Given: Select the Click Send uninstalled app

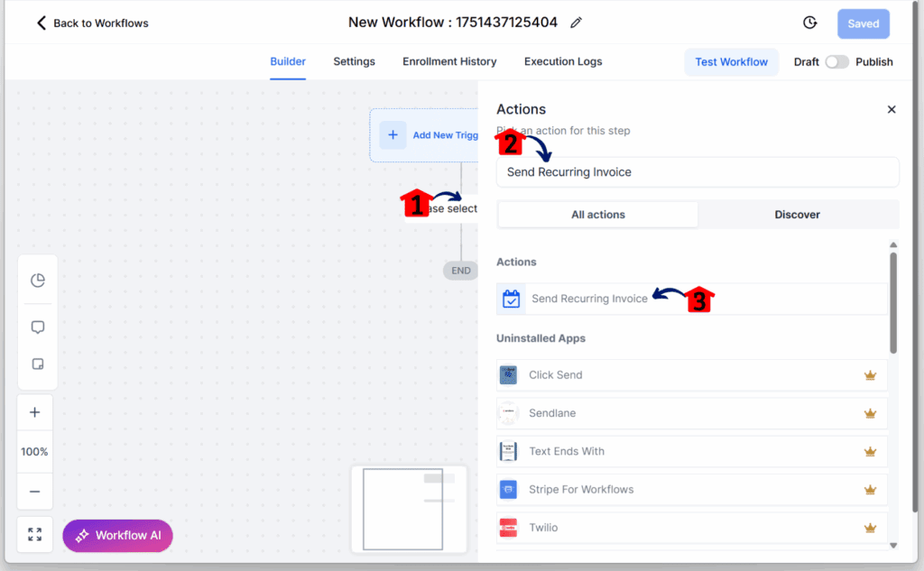Looking at the screenshot, I should pyautogui.click(x=692, y=374).
